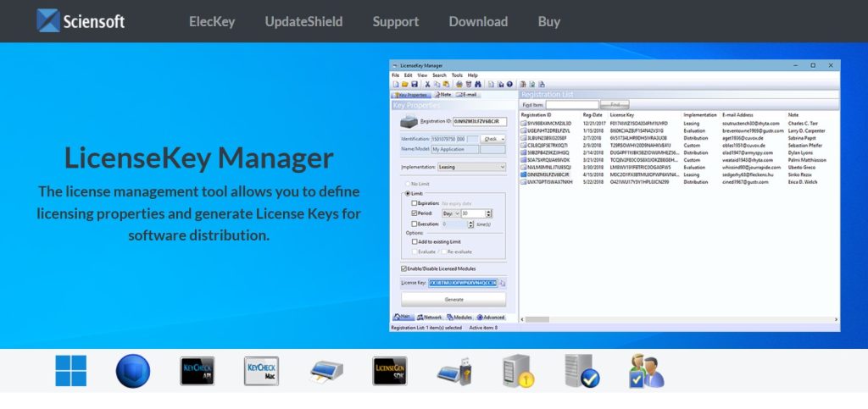The width and height of the screenshot is (868, 409).
Task: Click the Copy toolbar icon
Action: pos(437,84)
